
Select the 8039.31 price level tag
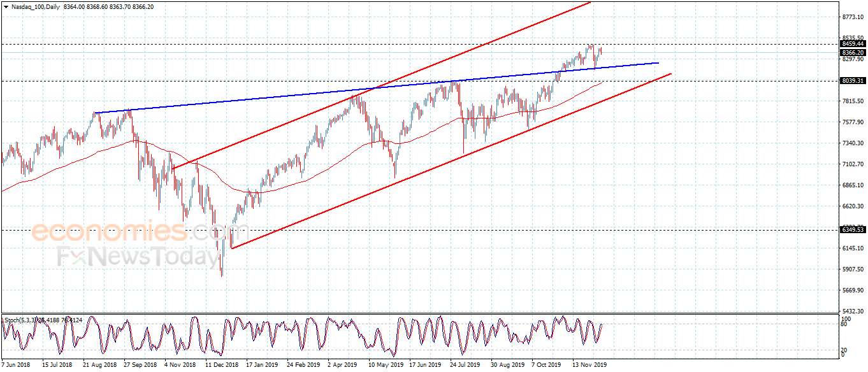pos(853,81)
